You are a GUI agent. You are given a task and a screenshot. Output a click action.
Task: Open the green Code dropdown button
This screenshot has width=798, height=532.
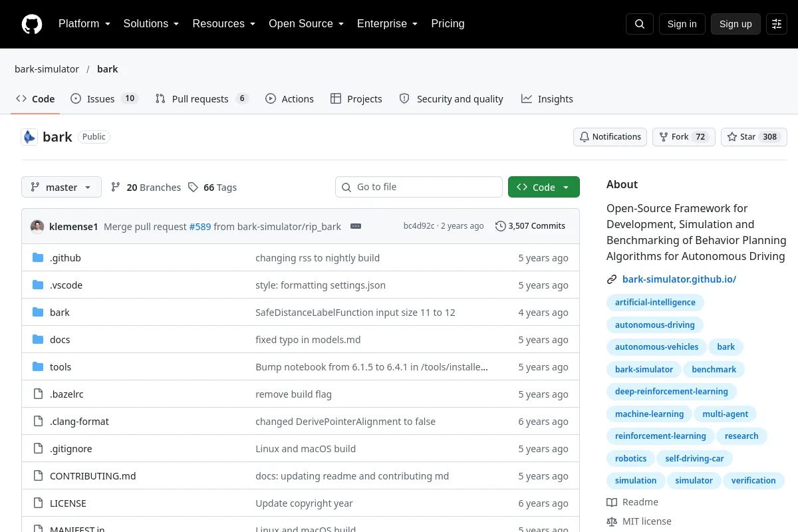544,188
